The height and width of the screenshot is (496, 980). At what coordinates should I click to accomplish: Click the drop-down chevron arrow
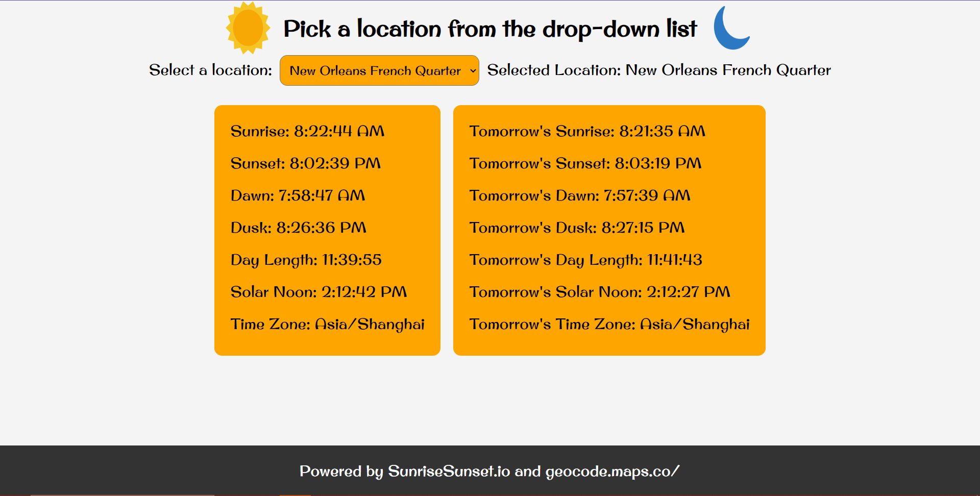tap(473, 71)
